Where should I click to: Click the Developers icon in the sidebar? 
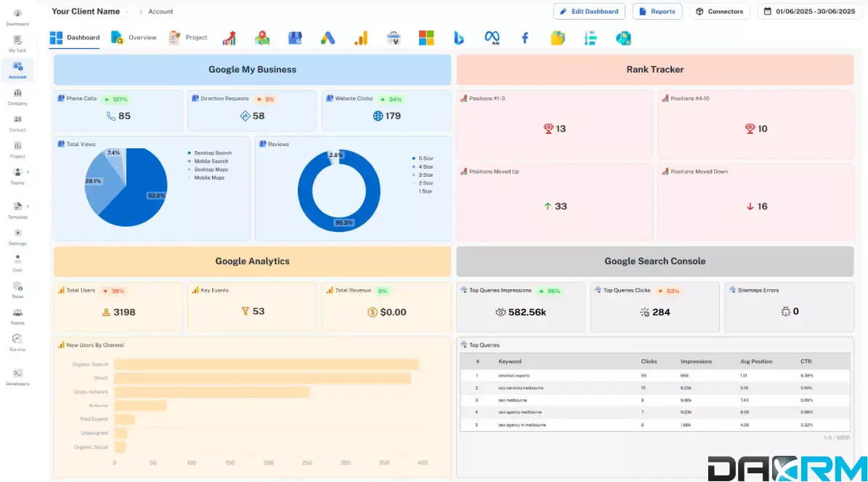point(17,375)
